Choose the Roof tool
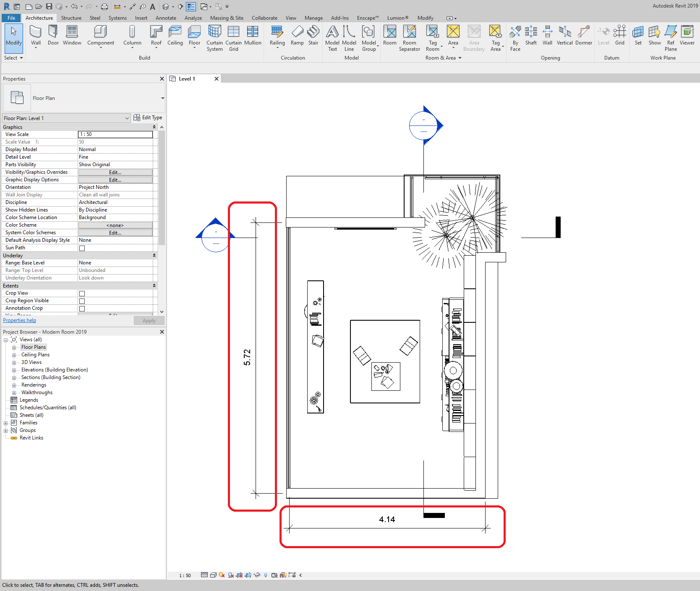 156,36
